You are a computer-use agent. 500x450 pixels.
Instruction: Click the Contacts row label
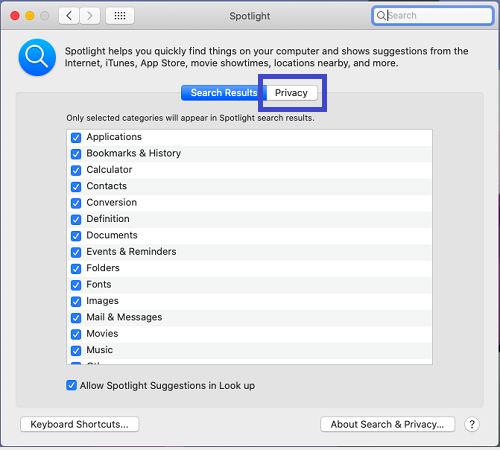click(x=107, y=186)
